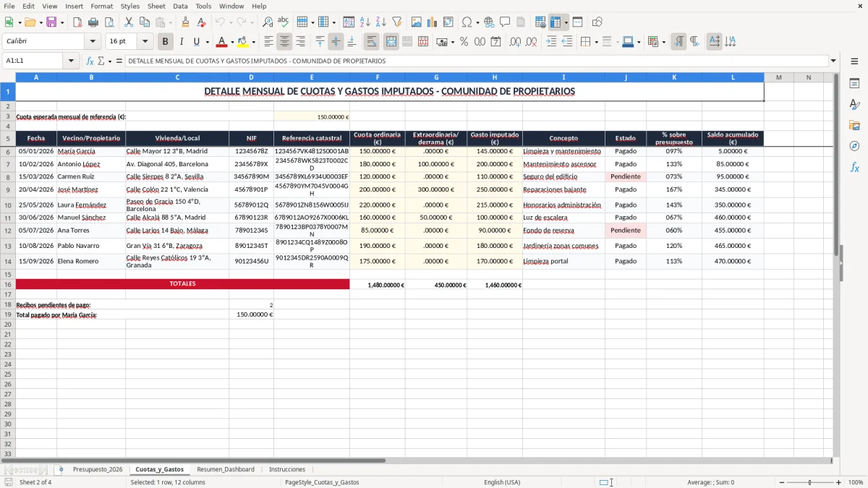Open the Data menu
The image size is (868, 488).
pyautogui.click(x=180, y=6)
